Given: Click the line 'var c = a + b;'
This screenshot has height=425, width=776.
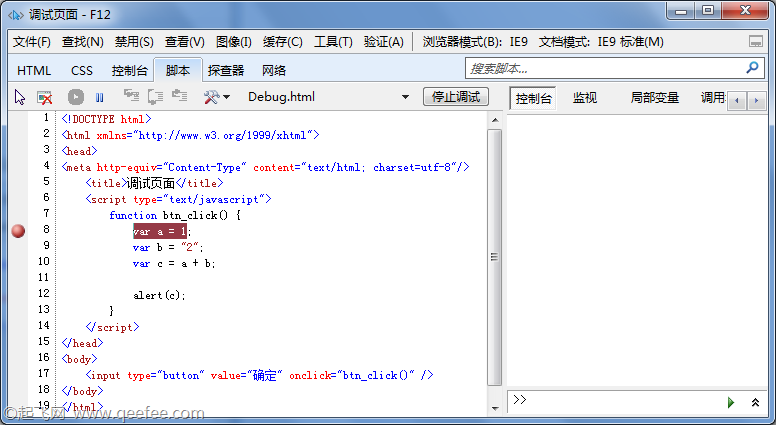Looking at the screenshot, I should (174, 263).
